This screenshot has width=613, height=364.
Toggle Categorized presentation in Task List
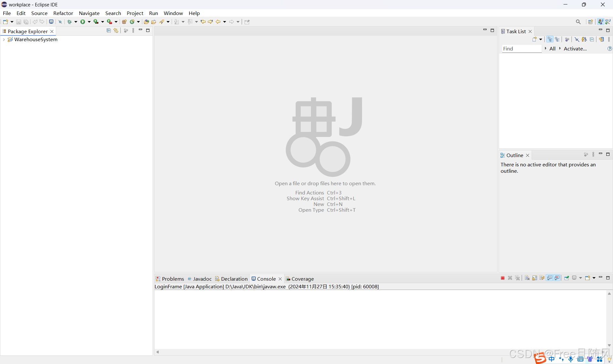(550, 39)
